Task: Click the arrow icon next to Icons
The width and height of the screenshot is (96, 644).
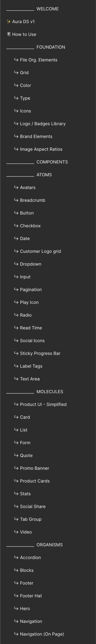Action: pos(16,111)
